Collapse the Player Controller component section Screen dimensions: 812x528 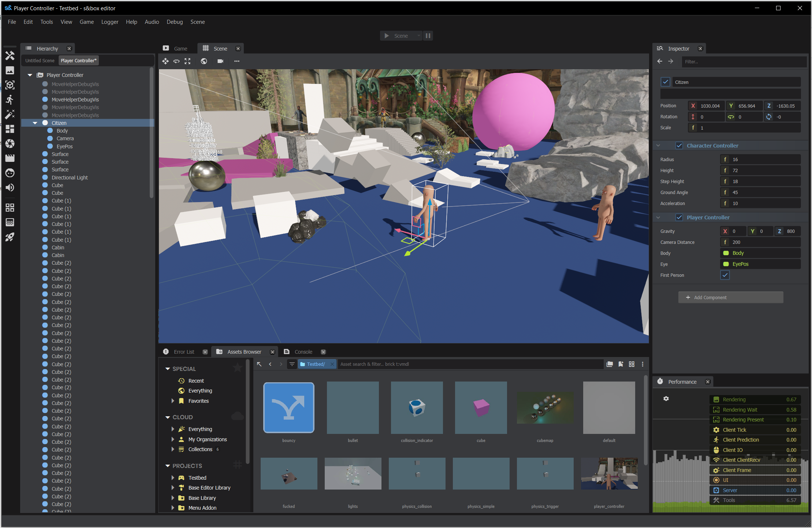(x=659, y=217)
